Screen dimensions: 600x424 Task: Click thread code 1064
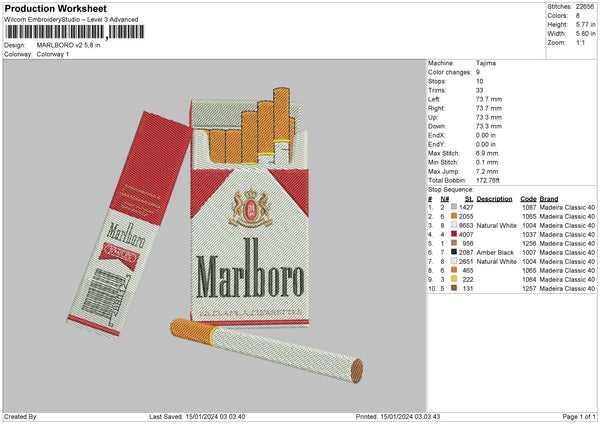[529, 280]
